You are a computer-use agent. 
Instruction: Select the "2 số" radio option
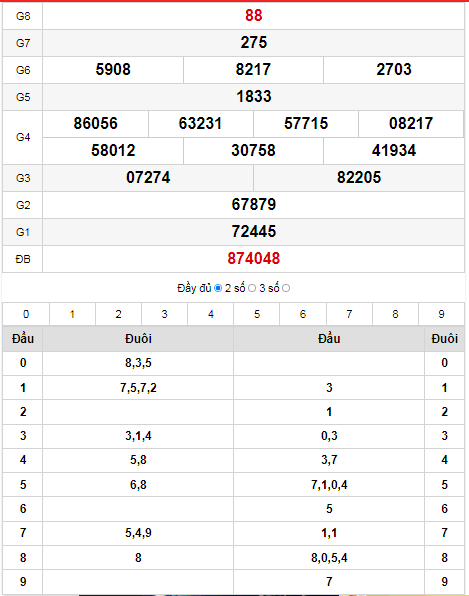tap(252, 288)
